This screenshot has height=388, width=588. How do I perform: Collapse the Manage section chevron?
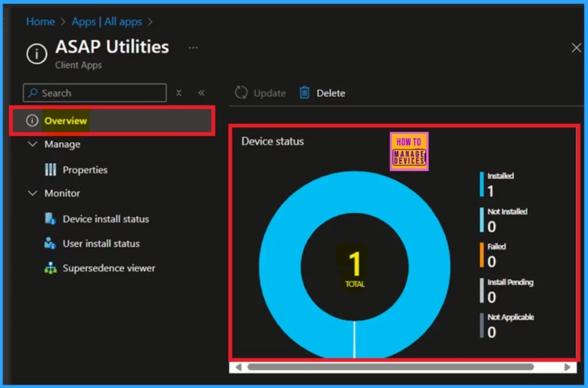[x=33, y=144]
